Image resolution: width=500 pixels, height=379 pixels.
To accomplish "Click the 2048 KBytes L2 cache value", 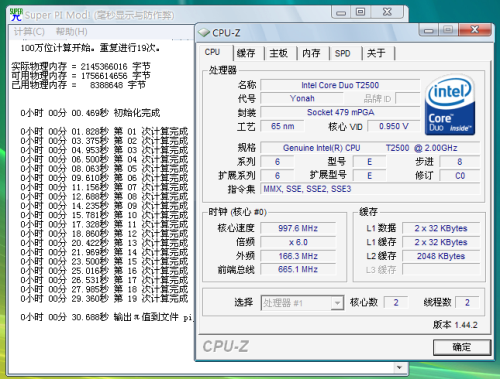I will coord(441,256).
